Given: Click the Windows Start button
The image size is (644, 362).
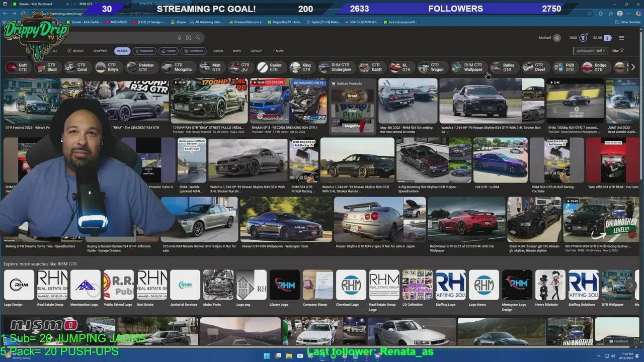Looking at the screenshot, I should coord(267,356).
